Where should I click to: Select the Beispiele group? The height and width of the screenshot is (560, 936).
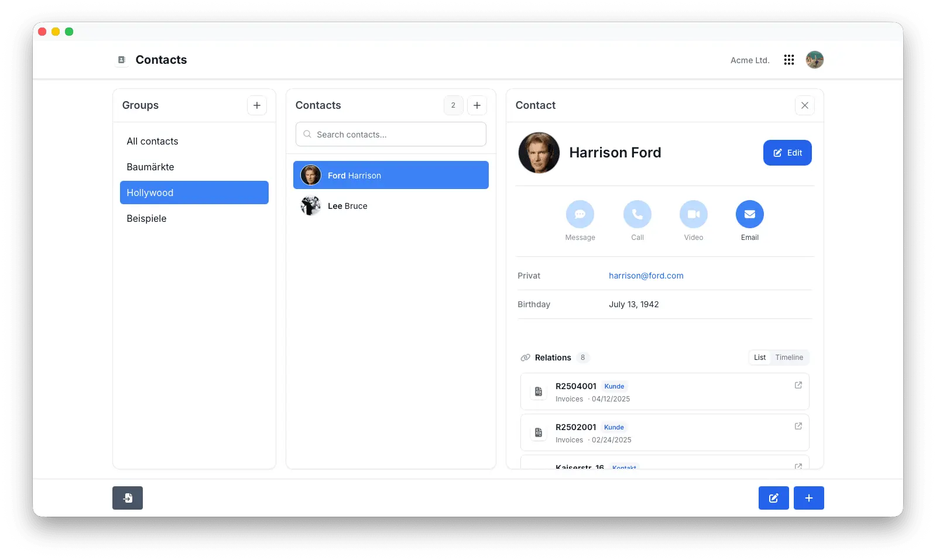coord(194,218)
